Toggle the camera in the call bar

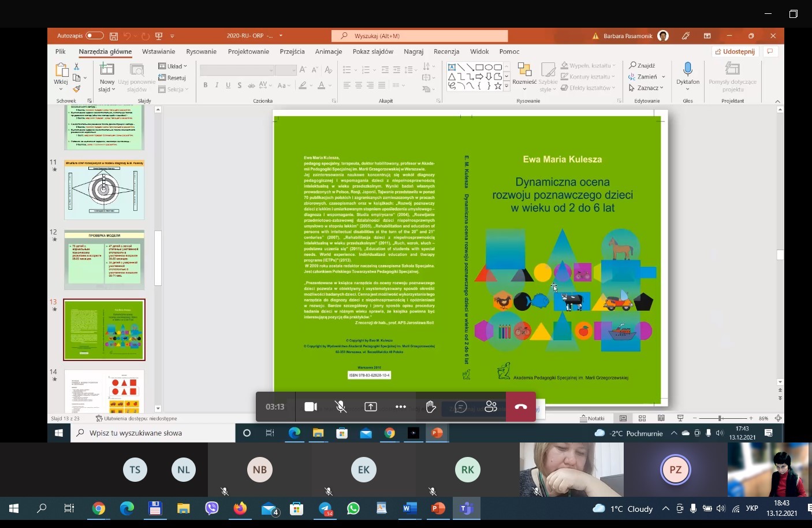(x=311, y=407)
